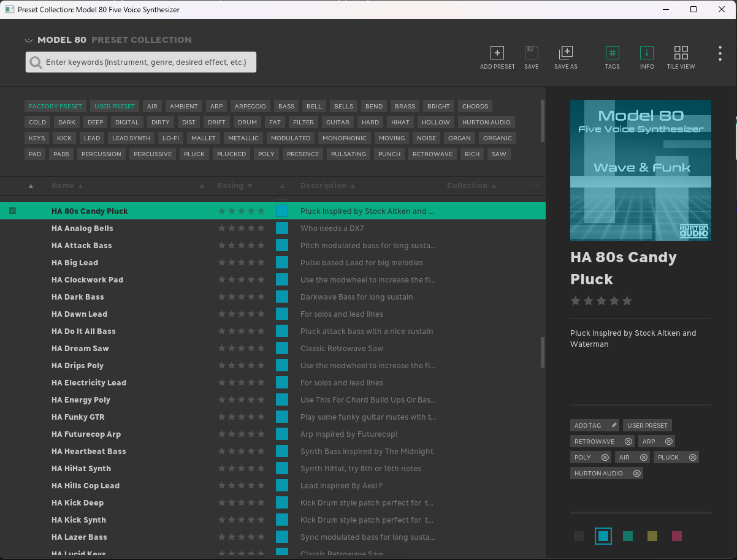Filter by the GUITAR tag
The height and width of the screenshot is (560, 737).
coord(338,122)
